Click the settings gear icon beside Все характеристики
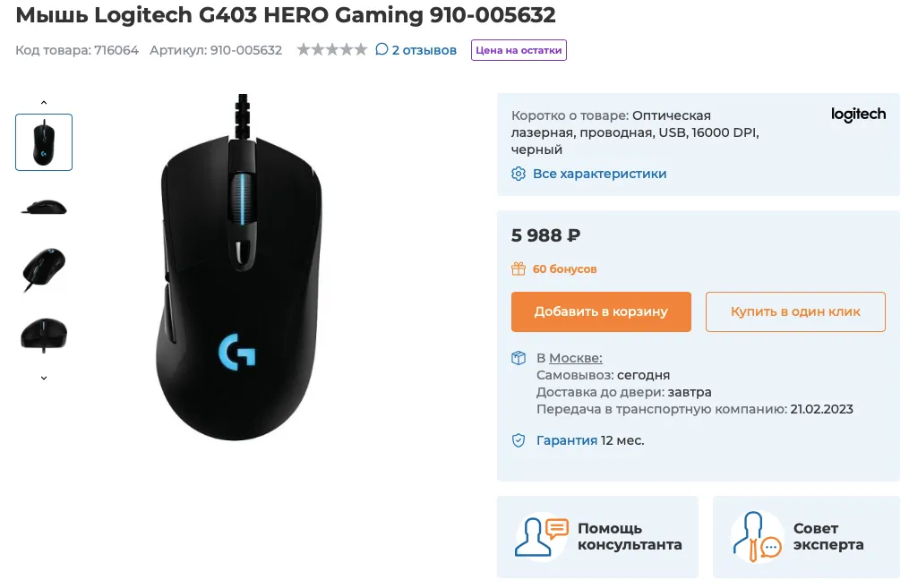Image resolution: width=909 pixels, height=588 pixels. (x=519, y=174)
